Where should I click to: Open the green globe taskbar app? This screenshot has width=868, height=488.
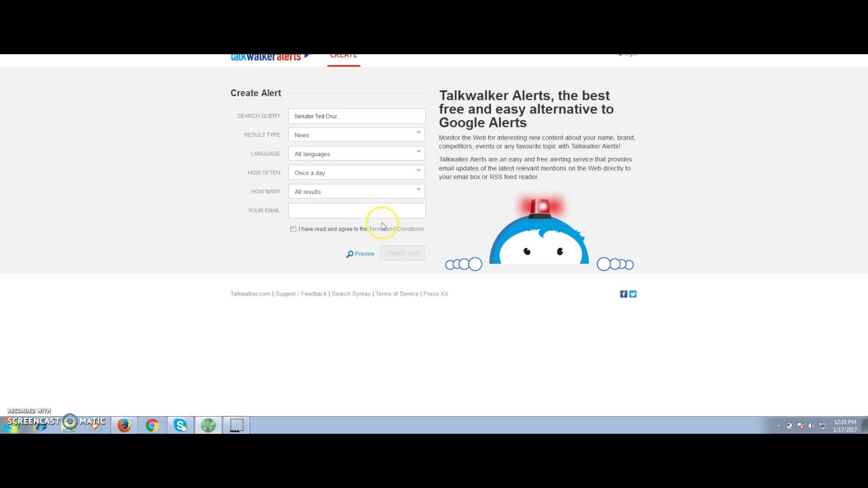[208, 425]
